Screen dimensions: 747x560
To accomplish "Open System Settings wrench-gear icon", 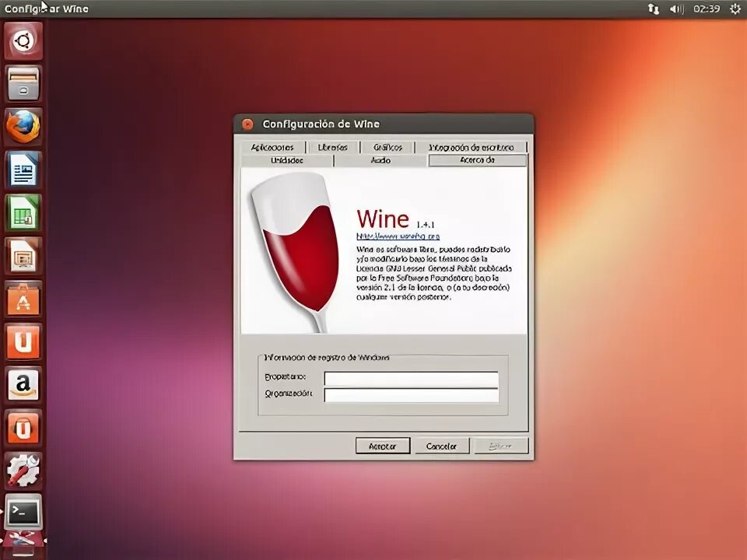I will [x=23, y=471].
